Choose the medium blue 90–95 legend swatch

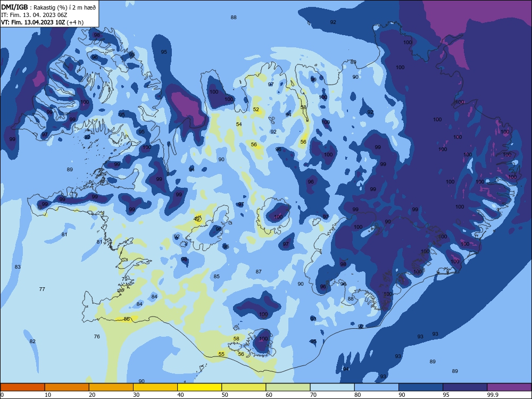coord(421,387)
